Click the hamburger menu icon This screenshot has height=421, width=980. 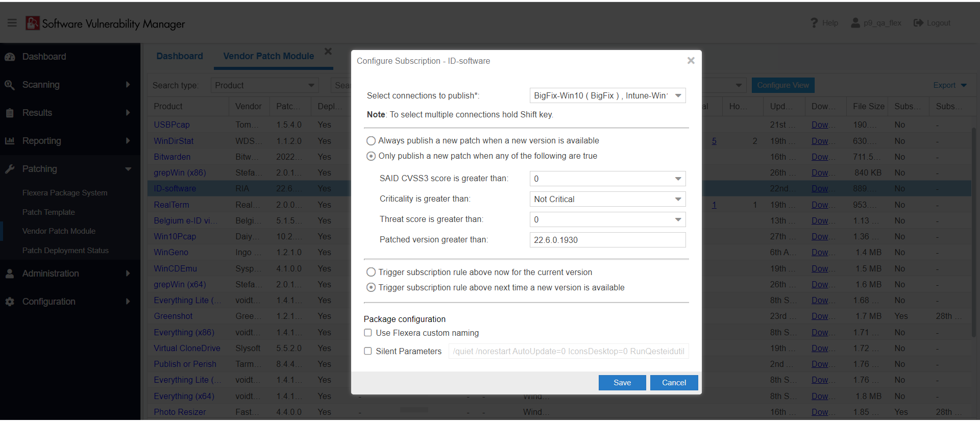[12, 23]
